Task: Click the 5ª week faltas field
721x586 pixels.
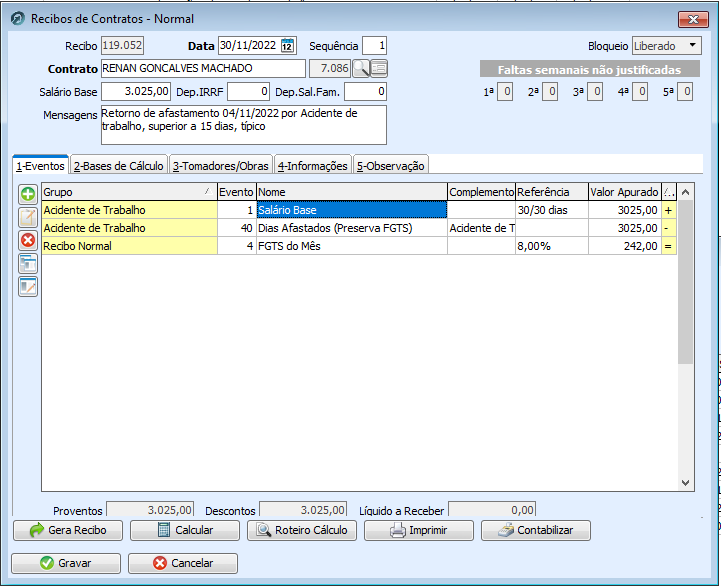Action: (685, 92)
